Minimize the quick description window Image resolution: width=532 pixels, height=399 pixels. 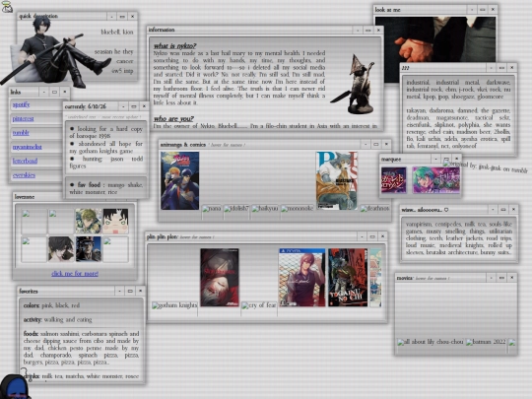point(111,16)
